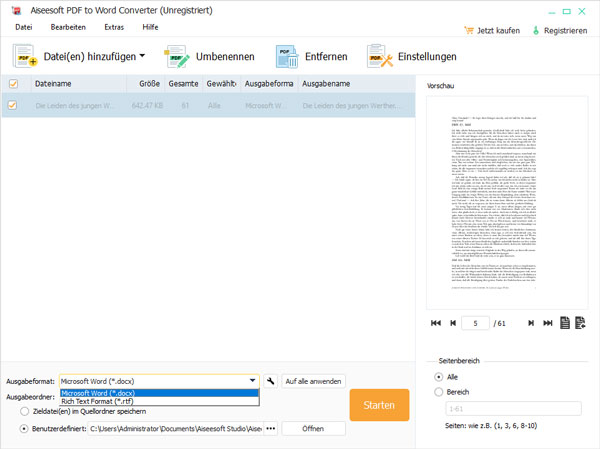Viewport: 600px width, 449px height.
Task: Click the Registrieren link
Action: click(x=565, y=31)
